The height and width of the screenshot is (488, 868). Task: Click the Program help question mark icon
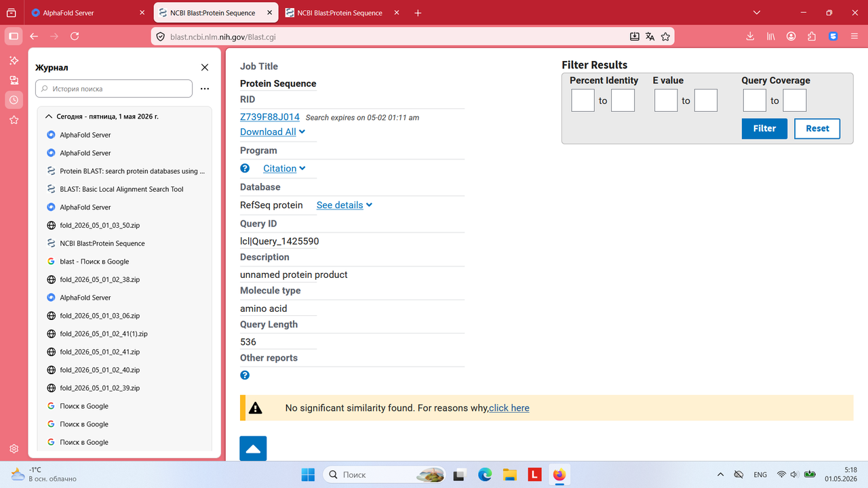click(245, 168)
